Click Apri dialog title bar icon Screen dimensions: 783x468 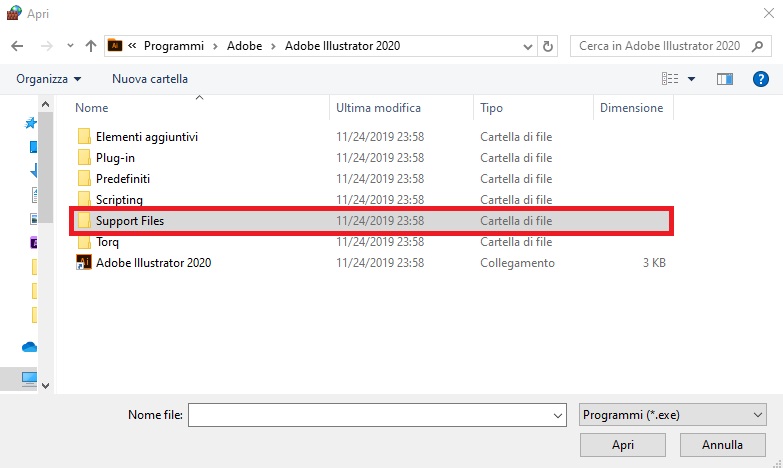[14, 13]
